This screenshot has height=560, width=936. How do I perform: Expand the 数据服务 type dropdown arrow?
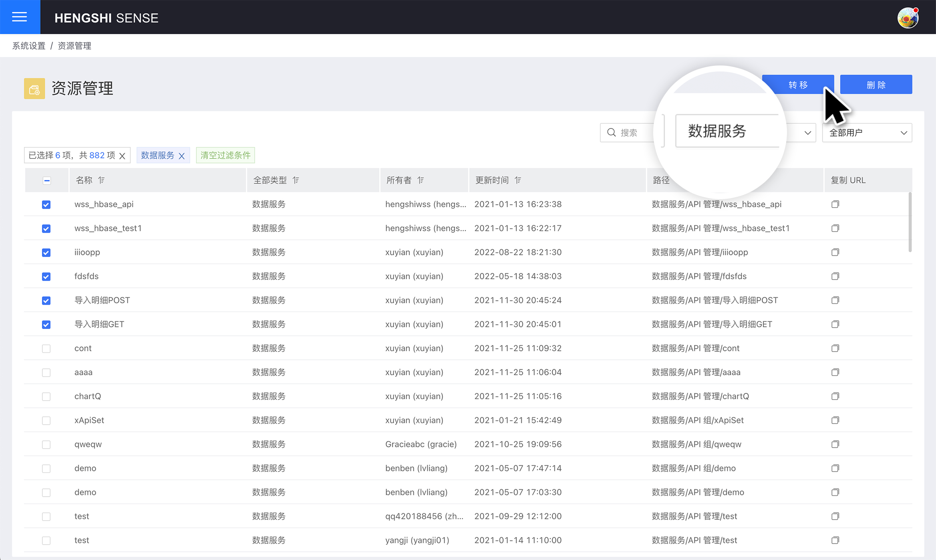coord(807,133)
